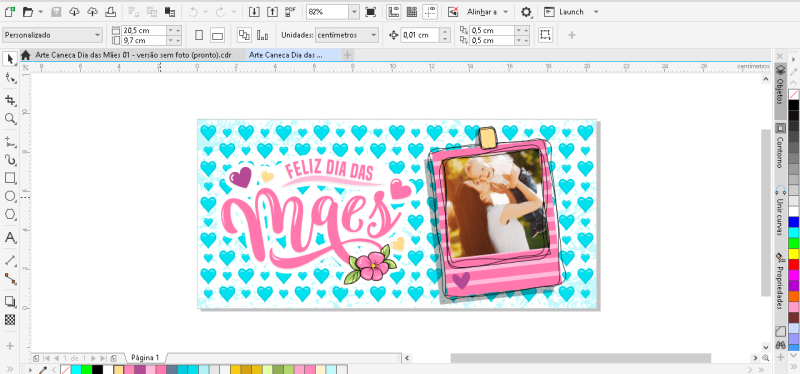Select the Página 1 page tab

click(x=145, y=358)
